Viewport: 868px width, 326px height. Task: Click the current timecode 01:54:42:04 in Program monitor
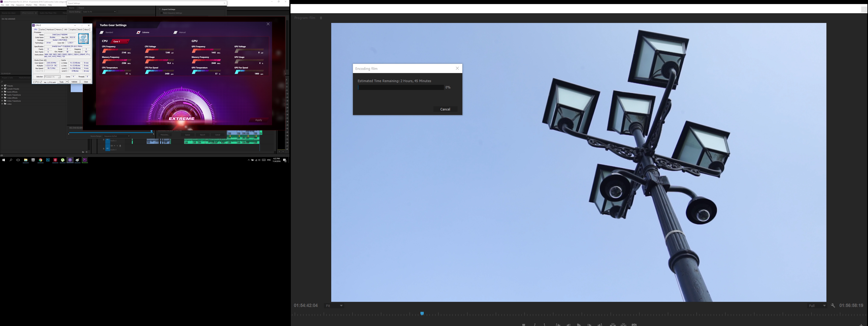(306, 305)
